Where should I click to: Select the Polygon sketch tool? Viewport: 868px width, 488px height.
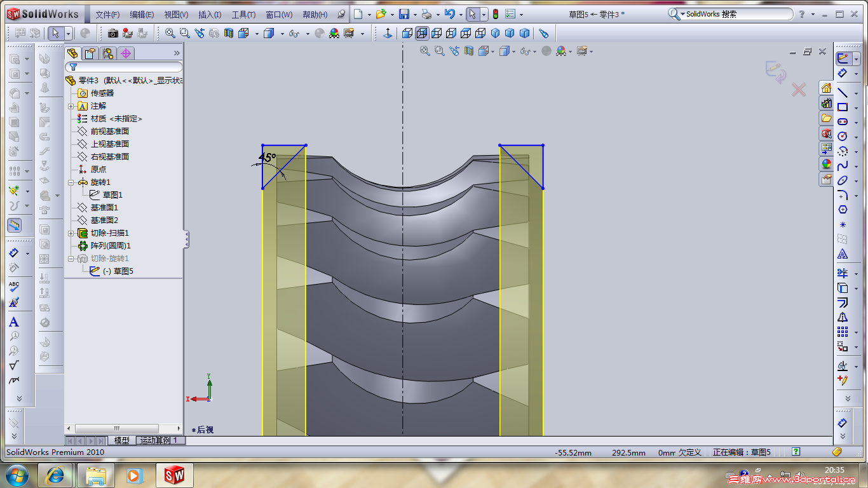[x=843, y=209]
